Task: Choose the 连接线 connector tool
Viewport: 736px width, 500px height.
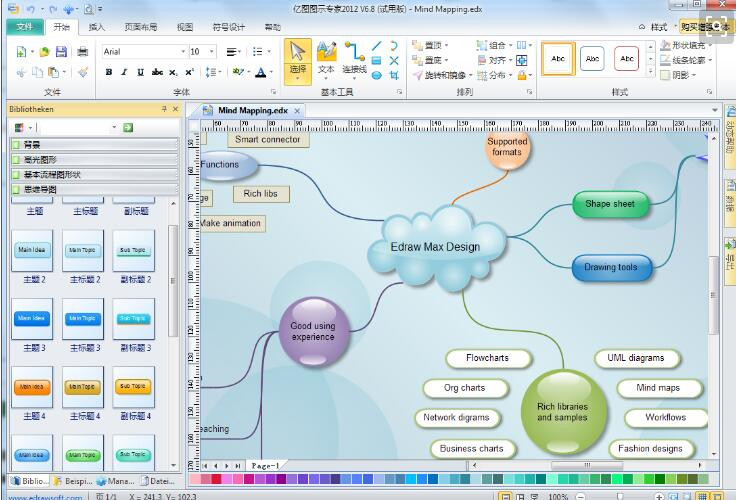Action: [x=354, y=58]
